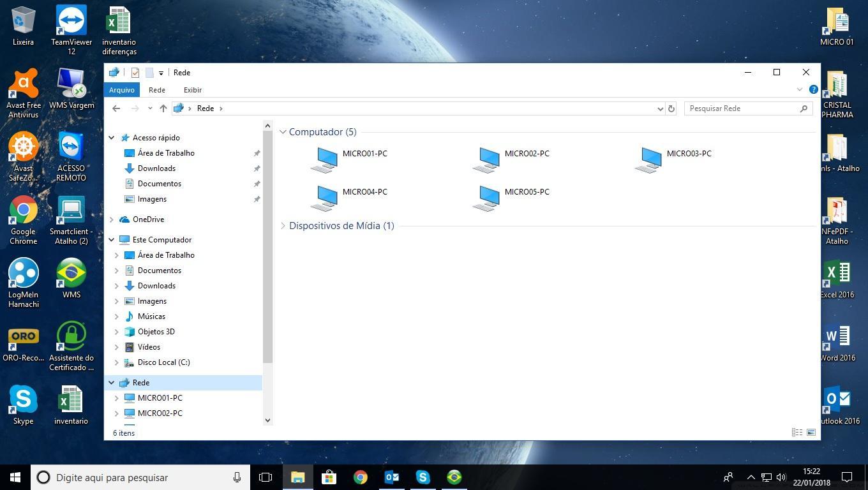
Task: Open Excel 2016 desktop shortcut
Action: click(837, 279)
